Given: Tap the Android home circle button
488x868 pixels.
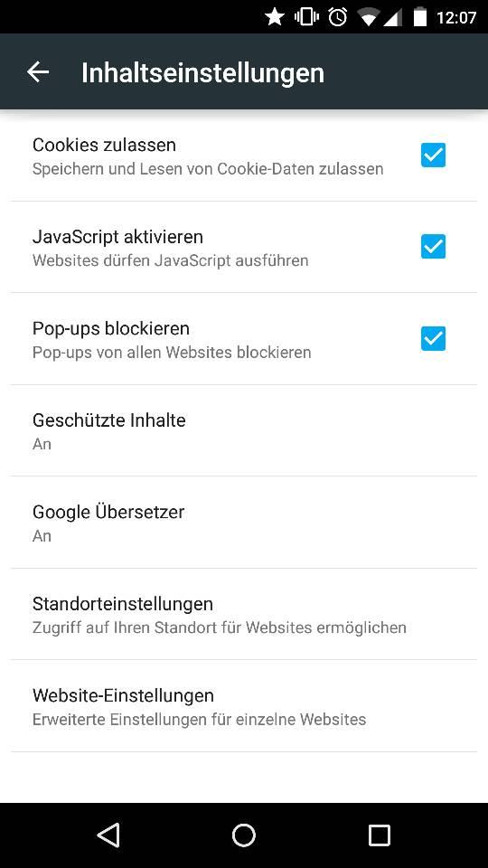Looking at the screenshot, I should click(244, 835).
